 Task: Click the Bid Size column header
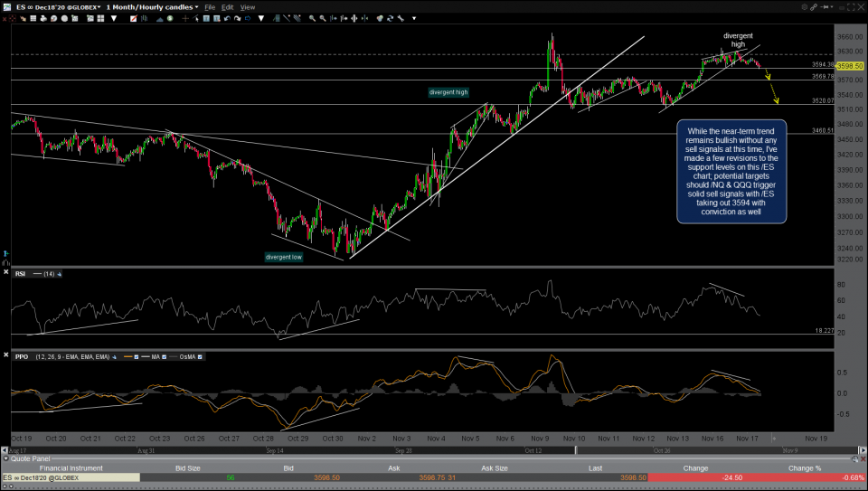coord(188,468)
